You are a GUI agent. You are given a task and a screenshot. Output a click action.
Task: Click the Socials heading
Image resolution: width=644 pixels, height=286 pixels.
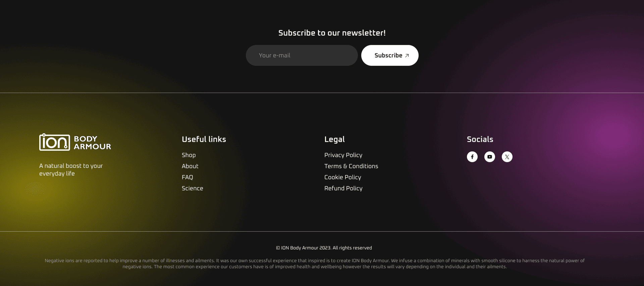(480, 139)
